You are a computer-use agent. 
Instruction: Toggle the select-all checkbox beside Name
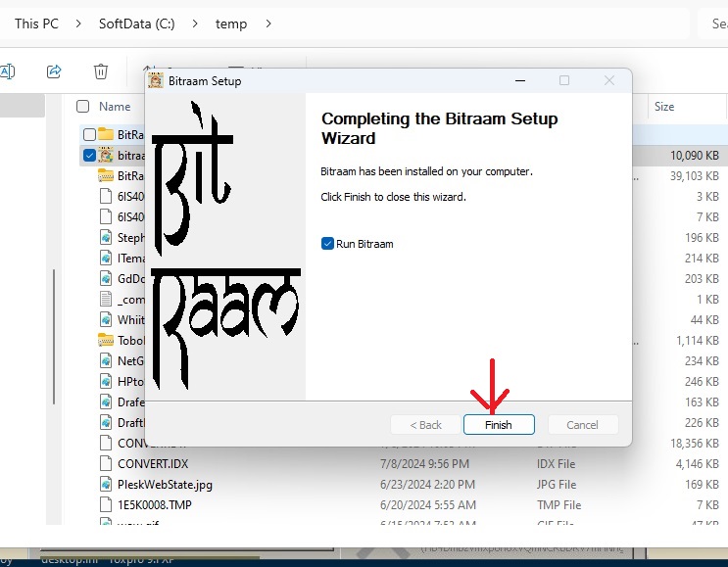pyautogui.click(x=82, y=107)
